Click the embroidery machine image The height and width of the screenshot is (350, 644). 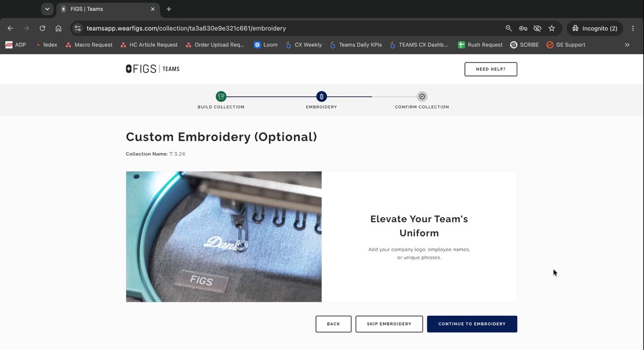point(223,237)
